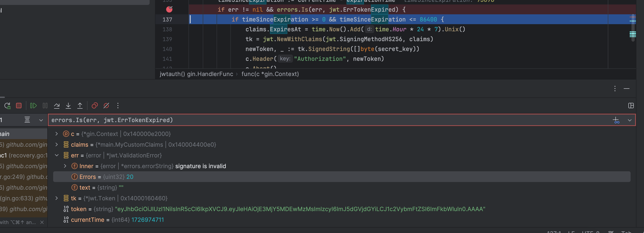644x233 pixels.
Task: Toggle breakpoint on line 136
Action: pos(169,9)
